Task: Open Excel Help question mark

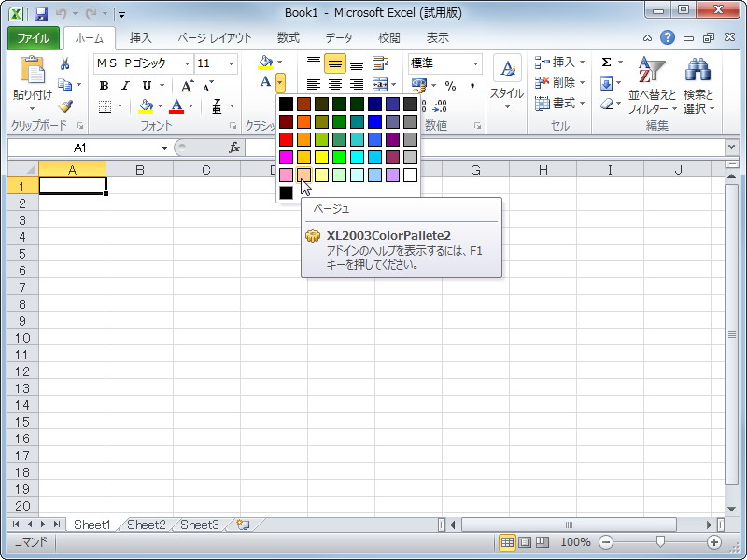Action: click(668, 37)
